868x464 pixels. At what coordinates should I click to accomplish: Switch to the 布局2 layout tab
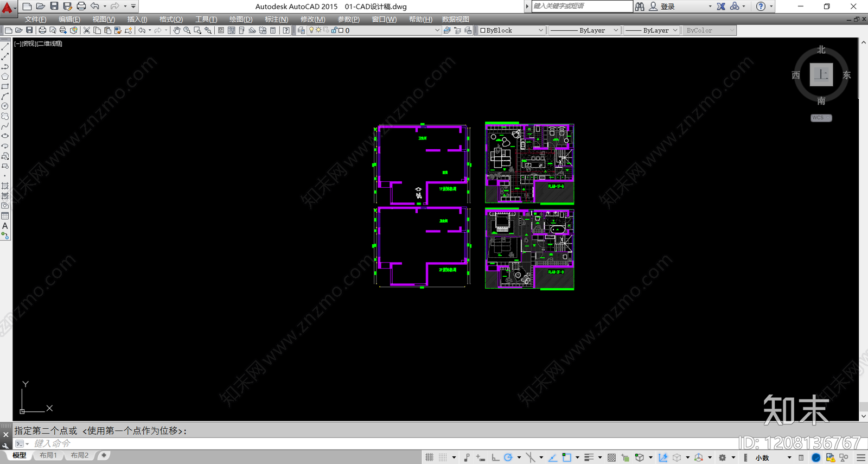[x=79, y=455]
